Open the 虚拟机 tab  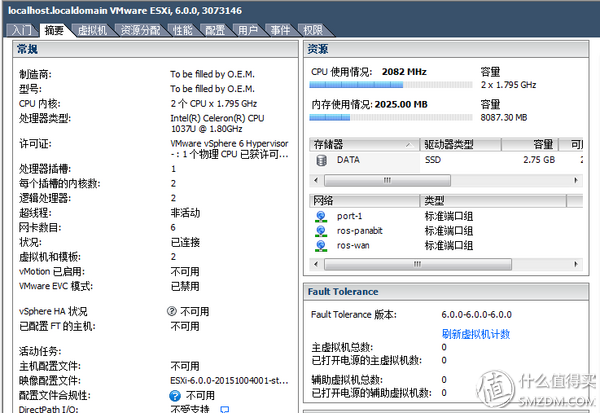point(92,31)
